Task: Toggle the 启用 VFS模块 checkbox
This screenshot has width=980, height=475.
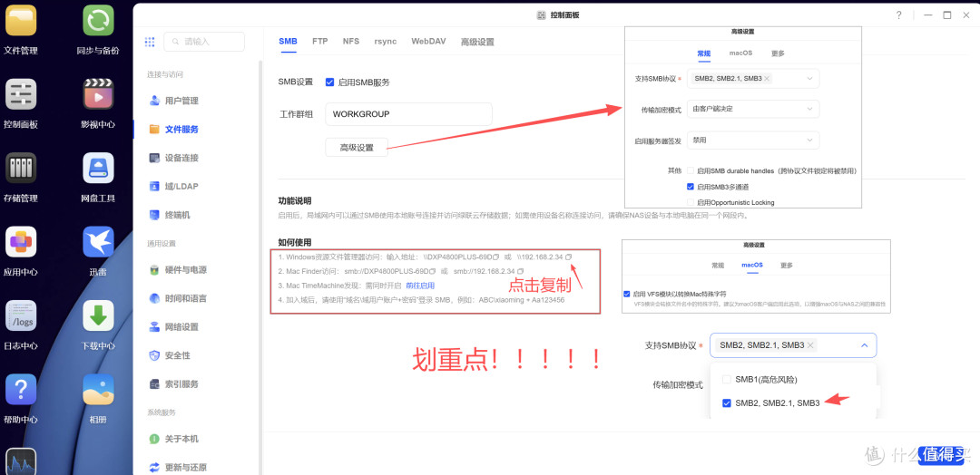Action: point(627,294)
